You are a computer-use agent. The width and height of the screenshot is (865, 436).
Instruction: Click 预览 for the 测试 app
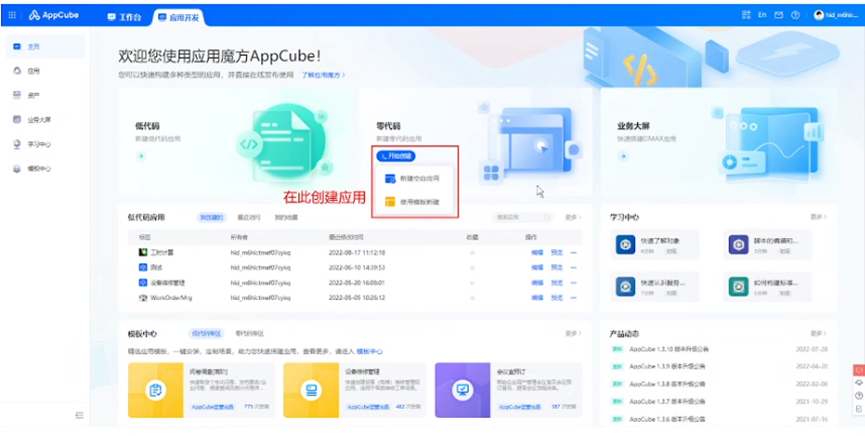557,268
